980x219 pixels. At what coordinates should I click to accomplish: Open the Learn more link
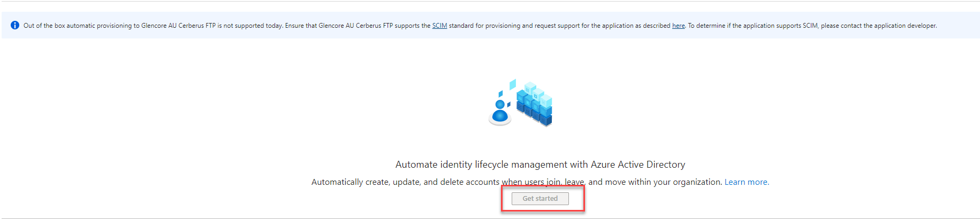747,182
